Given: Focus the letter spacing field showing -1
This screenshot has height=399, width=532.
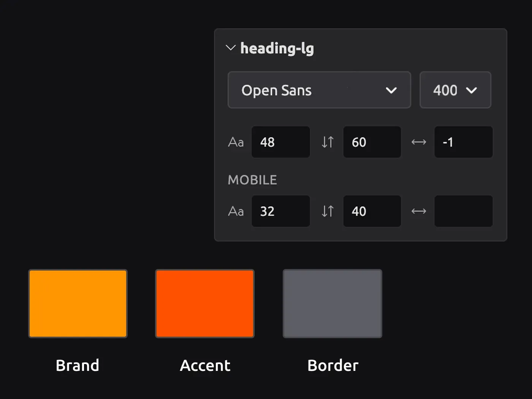Looking at the screenshot, I should click(463, 142).
